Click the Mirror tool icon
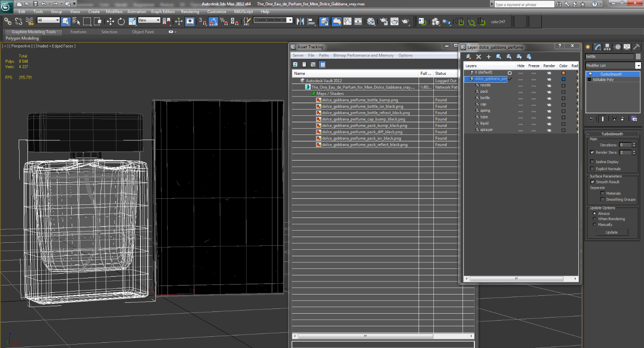This screenshot has width=644, height=348. click(x=300, y=21)
